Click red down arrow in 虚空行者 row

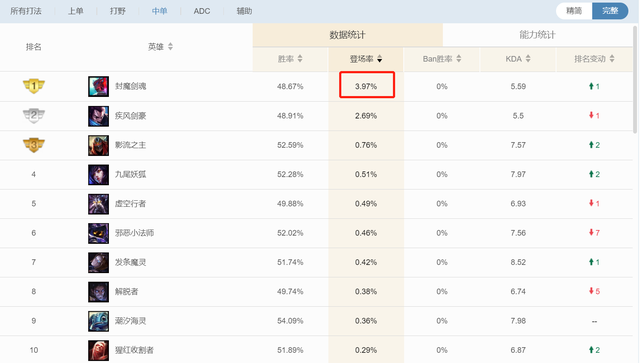coord(591,203)
